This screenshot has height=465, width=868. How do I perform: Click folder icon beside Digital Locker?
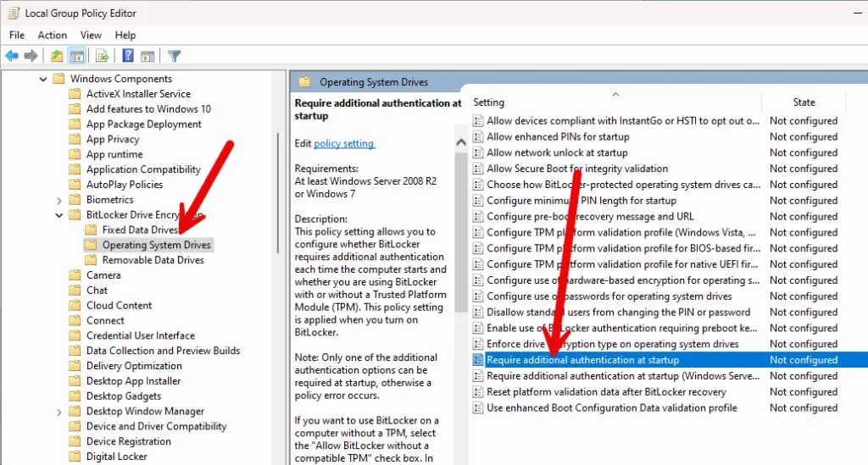pyautogui.click(x=75, y=457)
